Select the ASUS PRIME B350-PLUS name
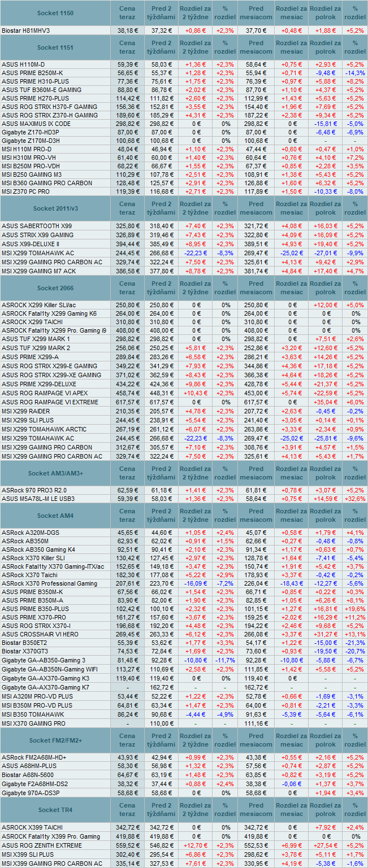368x868 pixels. (36, 609)
